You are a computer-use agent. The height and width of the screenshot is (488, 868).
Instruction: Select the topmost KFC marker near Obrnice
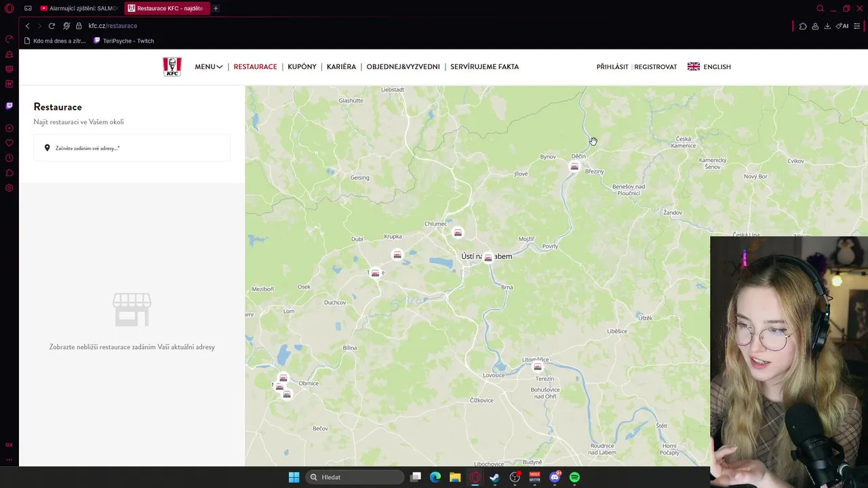pyautogui.click(x=283, y=378)
